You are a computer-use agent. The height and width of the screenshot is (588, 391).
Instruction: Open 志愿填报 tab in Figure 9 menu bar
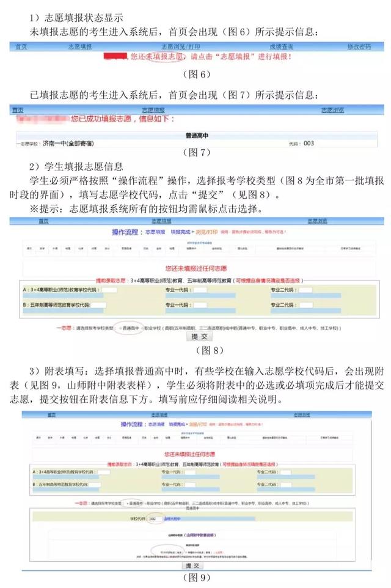(159, 415)
